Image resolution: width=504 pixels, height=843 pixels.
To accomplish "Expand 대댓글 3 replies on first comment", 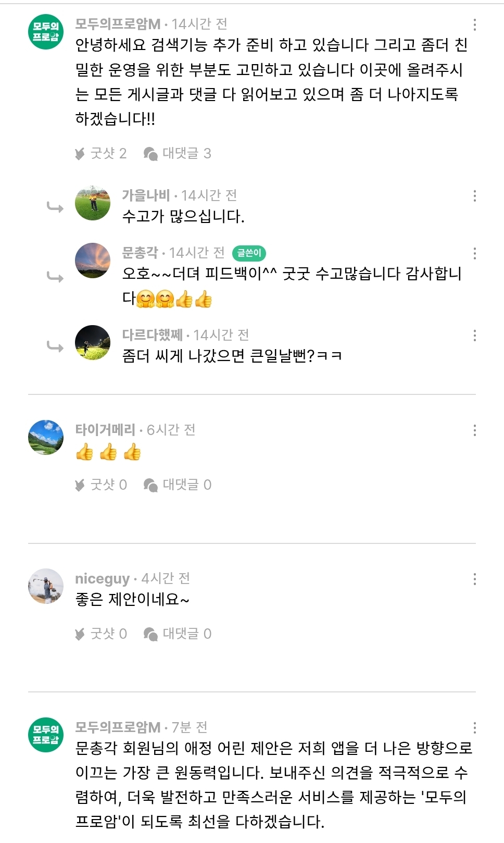I will tap(178, 153).
